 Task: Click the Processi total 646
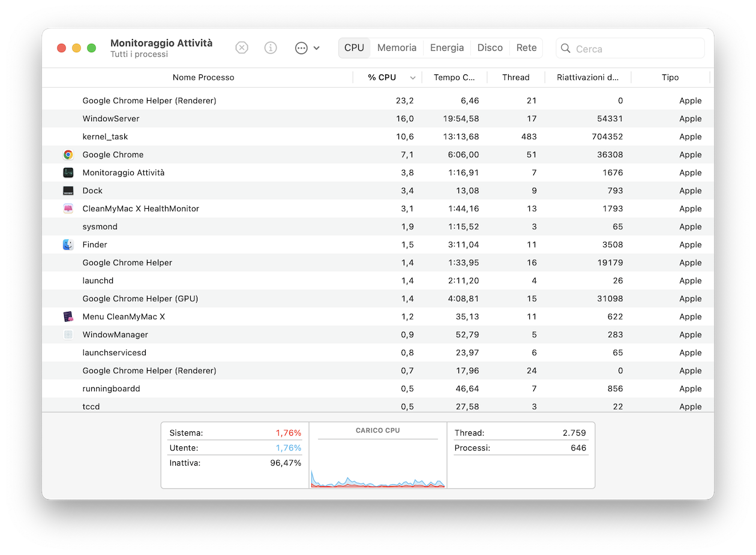tap(578, 448)
